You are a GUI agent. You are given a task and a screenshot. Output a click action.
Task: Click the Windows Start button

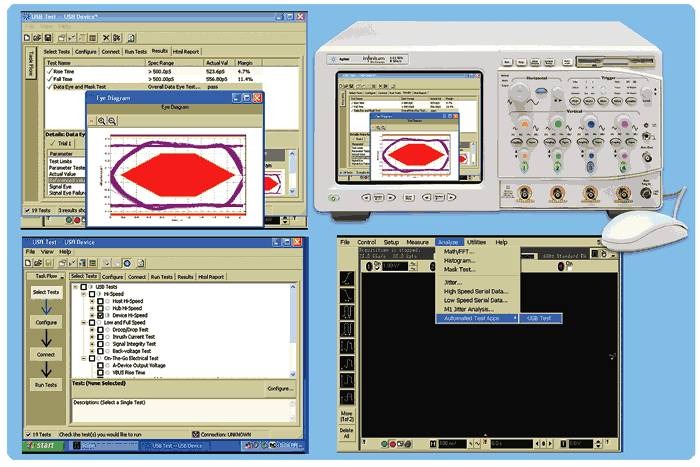pyautogui.click(x=43, y=446)
